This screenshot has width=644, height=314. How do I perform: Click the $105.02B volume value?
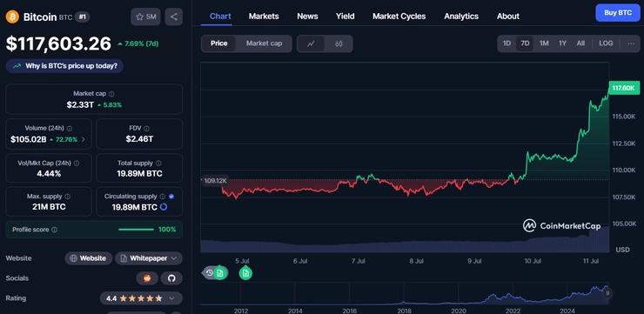29,139
